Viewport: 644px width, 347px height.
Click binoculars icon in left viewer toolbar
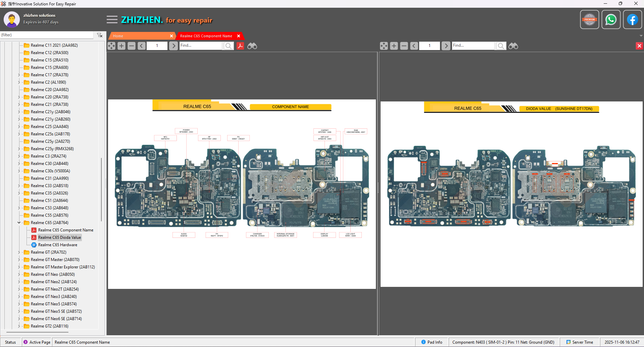pos(252,46)
